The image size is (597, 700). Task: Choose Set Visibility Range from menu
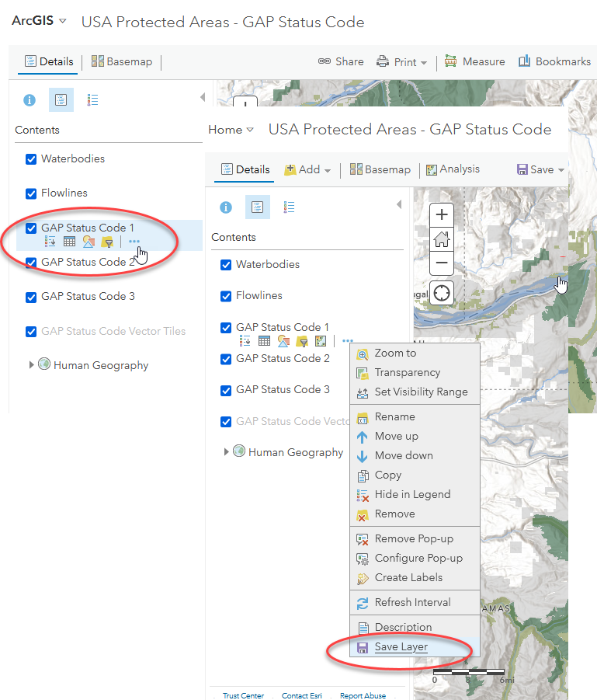point(415,392)
